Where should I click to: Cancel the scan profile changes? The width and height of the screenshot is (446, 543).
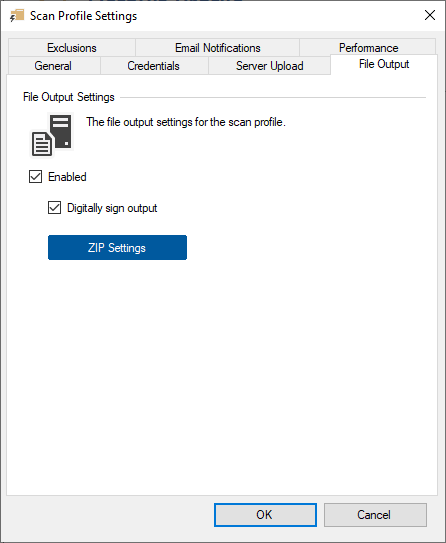pos(375,515)
